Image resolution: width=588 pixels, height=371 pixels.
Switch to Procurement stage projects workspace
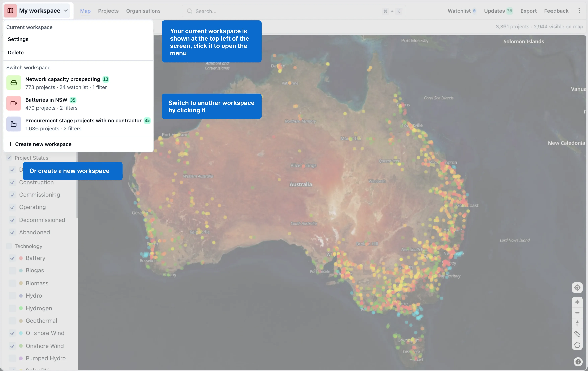pos(78,124)
